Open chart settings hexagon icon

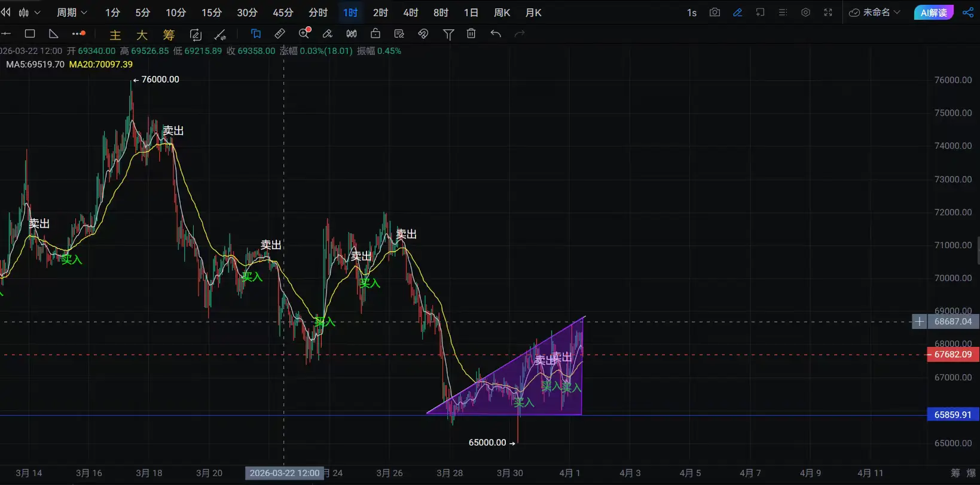(x=805, y=13)
